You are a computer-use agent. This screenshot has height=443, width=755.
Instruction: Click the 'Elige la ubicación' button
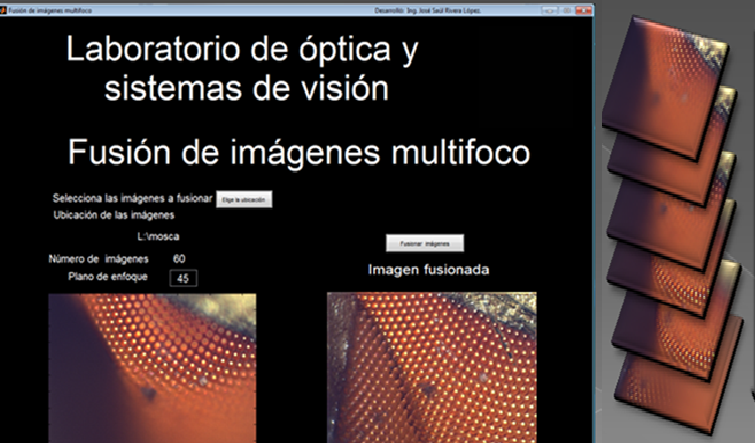click(x=244, y=199)
